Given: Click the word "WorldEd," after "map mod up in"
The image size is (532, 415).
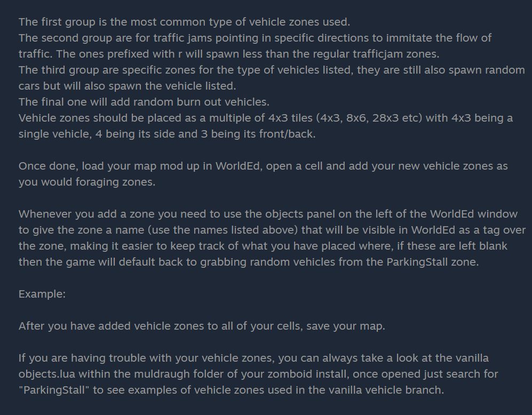Looking at the screenshot, I should click(239, 166).
